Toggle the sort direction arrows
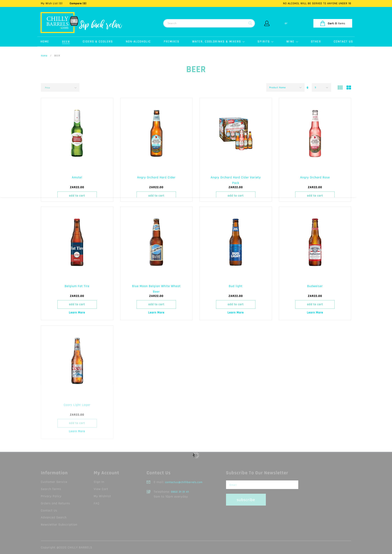Screen dimensions: 392x554 click(x=307, y=87)
